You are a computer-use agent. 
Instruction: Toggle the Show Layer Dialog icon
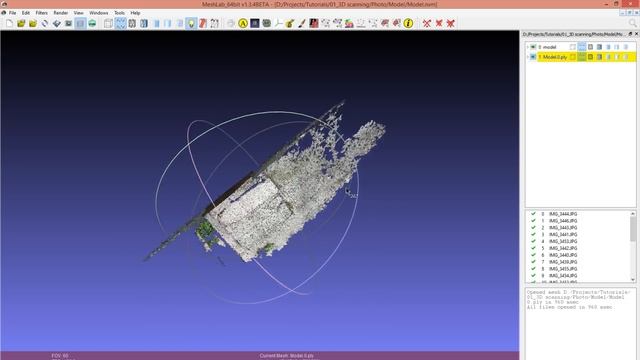click(x=80, y=24)
